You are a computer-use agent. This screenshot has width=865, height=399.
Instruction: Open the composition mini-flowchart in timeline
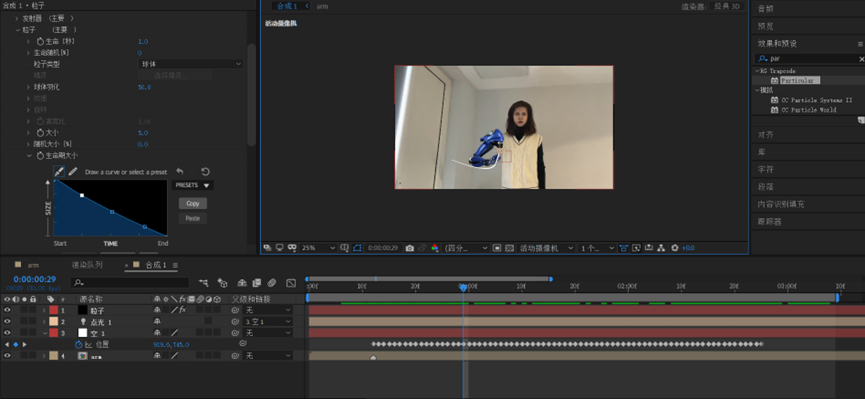pyautogui.click(x=204, y=283)
